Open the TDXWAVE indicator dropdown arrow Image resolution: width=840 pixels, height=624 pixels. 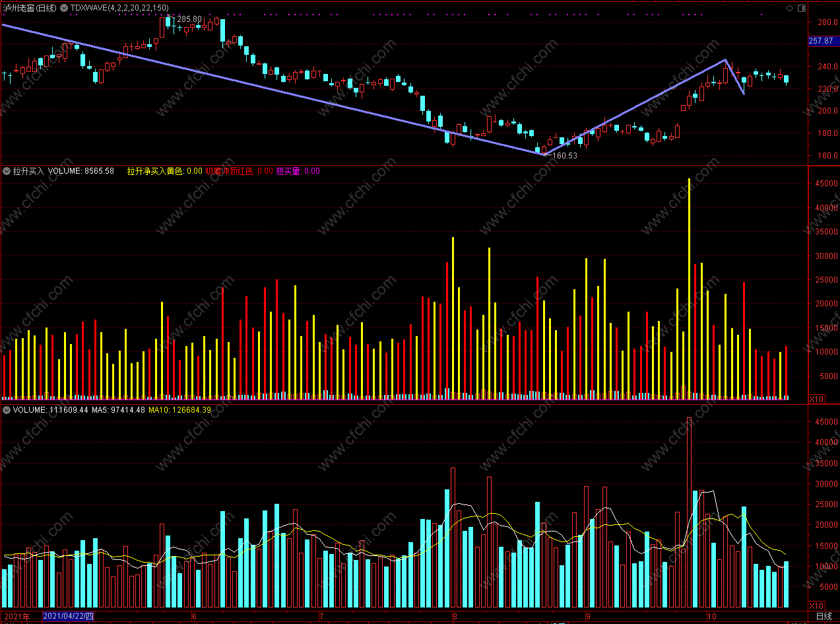coord(64,8)
